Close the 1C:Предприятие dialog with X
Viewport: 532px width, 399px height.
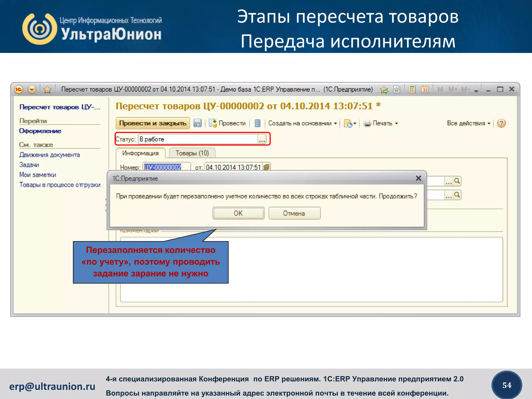click(418, 178)
